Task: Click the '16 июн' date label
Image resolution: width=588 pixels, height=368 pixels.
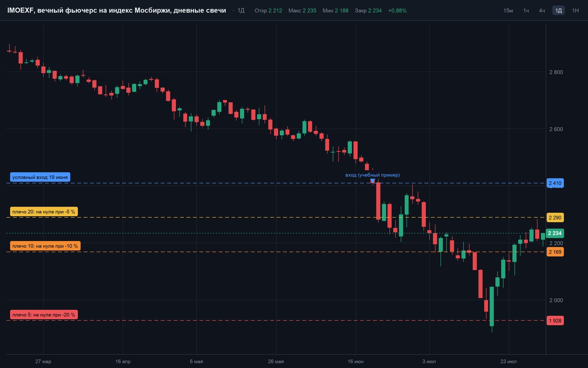Action: (x=355, y=362)
